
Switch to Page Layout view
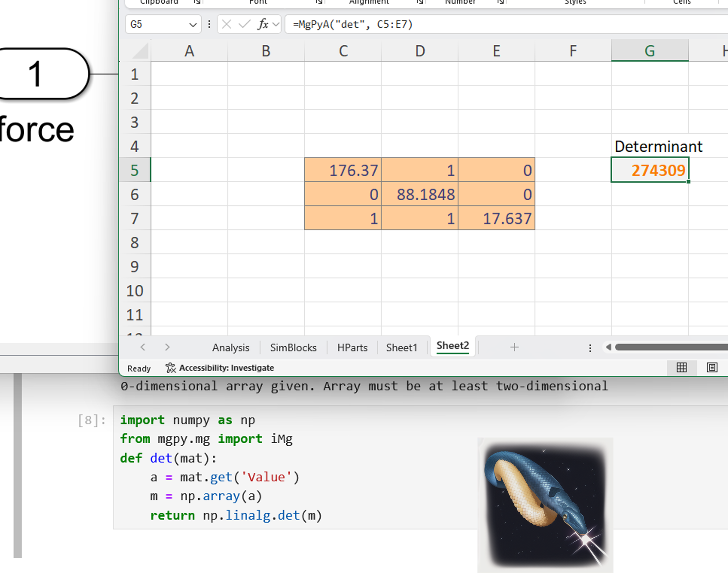click(x=712, y=367)
